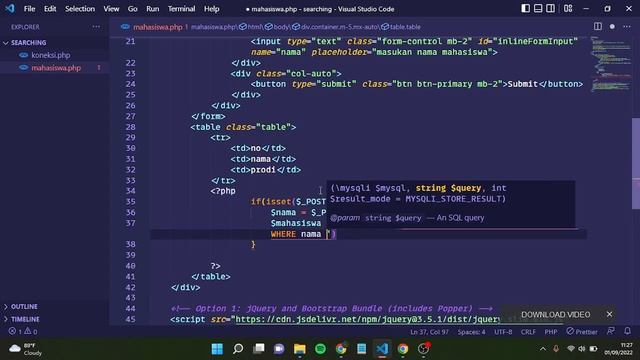Click line number 28 in gutter
This screenshot has height=360, width=640.
[130, 127]
